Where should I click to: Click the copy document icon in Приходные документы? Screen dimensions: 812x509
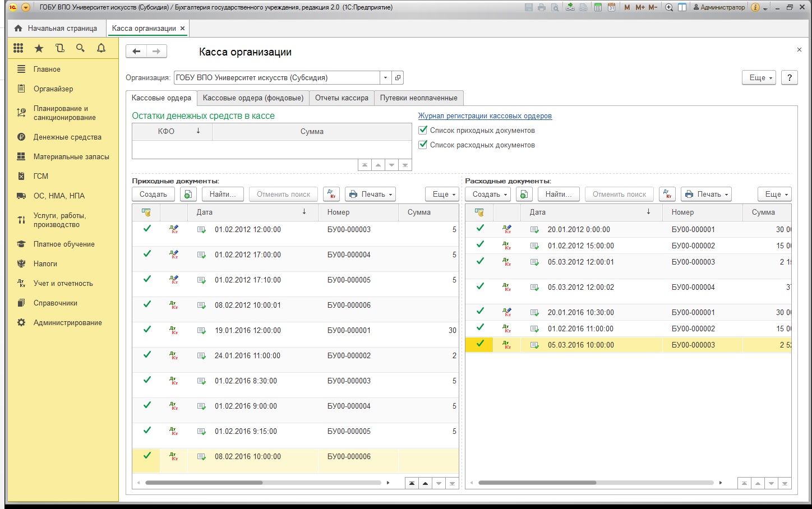(188, 195)
